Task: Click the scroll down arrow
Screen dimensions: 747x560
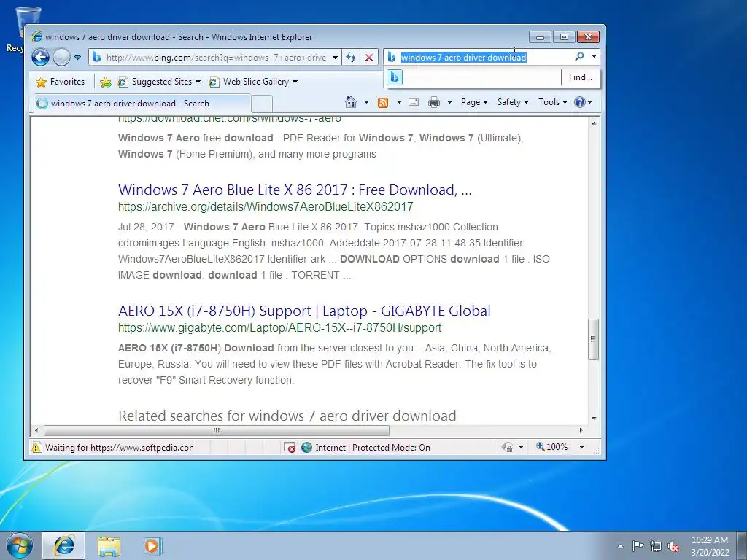Action: [594, 418]
